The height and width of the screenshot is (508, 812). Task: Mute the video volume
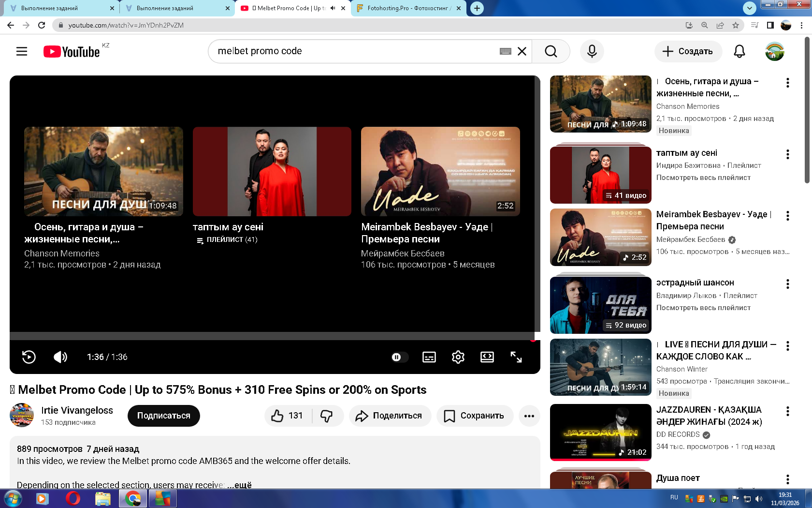pos(60,357)
